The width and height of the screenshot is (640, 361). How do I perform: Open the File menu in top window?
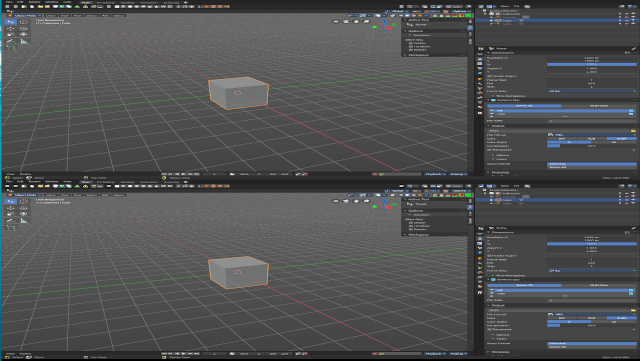pyautogui.click(x=9, y=2)
